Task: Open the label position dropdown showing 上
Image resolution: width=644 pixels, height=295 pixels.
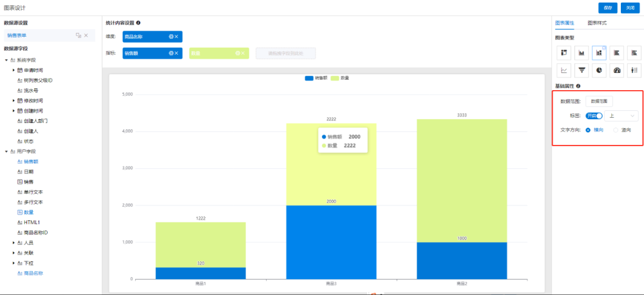Action: point(621,115)
